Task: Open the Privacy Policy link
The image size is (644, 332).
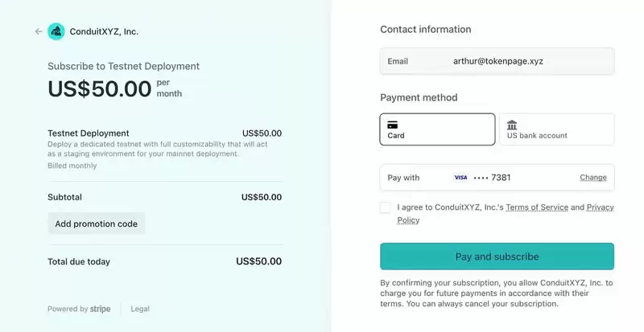Action: point(600,207)
